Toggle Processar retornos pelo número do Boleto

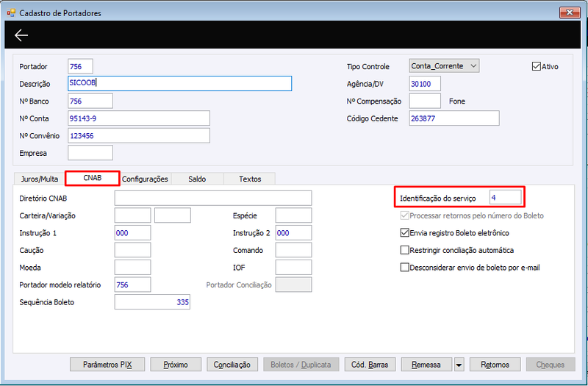[x=405, y=215]
